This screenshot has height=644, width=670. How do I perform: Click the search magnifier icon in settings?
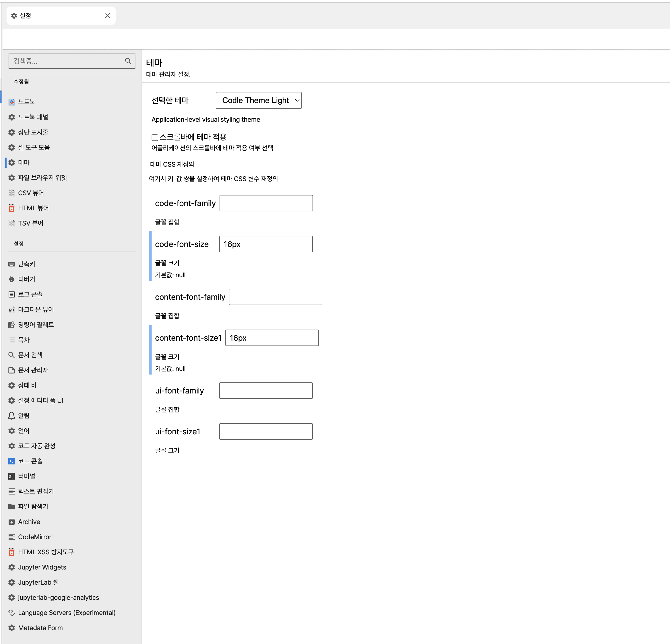click(128, 61)
